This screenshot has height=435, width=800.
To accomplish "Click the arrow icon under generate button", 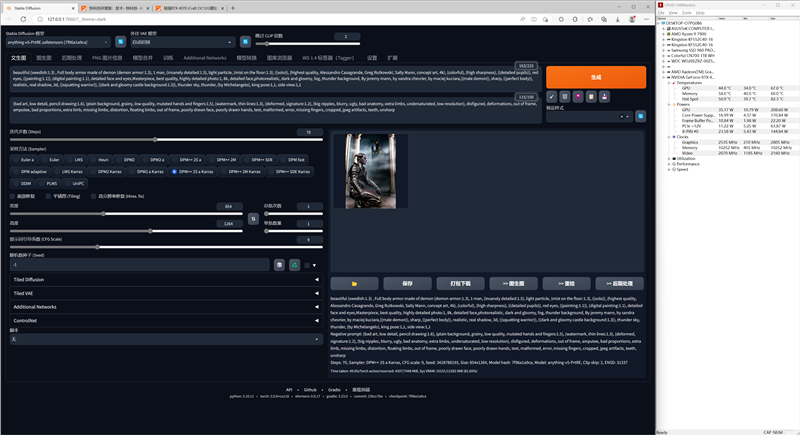I will 552,96.
